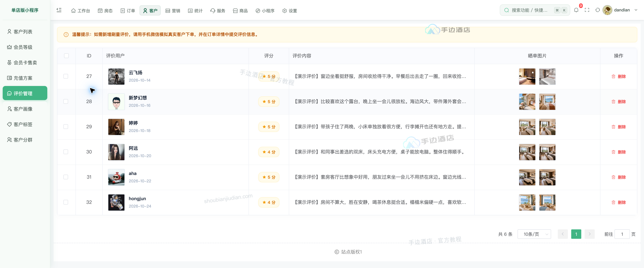Click 单店版小程序 title link
644x268 pixels.
coord(25,10)
